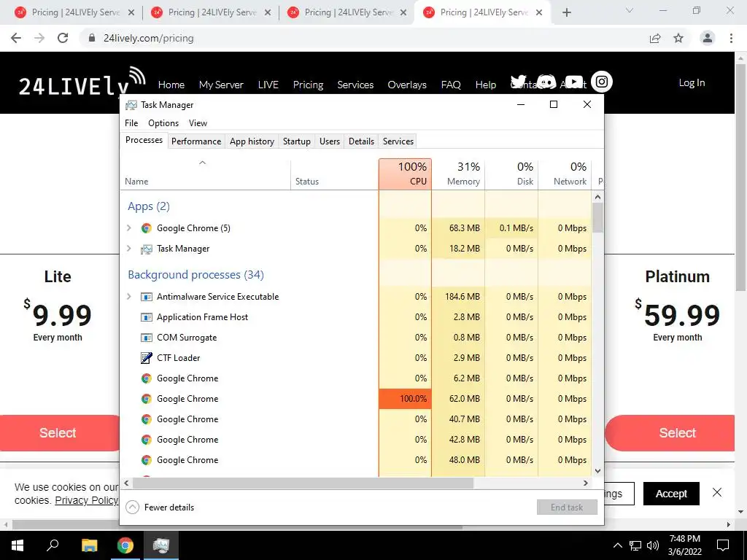Screen dimensions: 747x560
Task: Click the site lock icon in address bar
Action: click(x=92, y=38)
